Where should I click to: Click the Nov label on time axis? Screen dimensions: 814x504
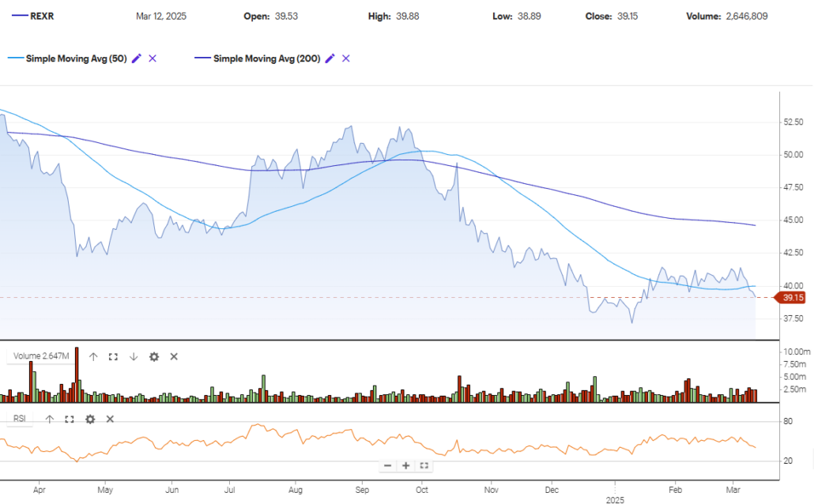(x=491, y=490)
